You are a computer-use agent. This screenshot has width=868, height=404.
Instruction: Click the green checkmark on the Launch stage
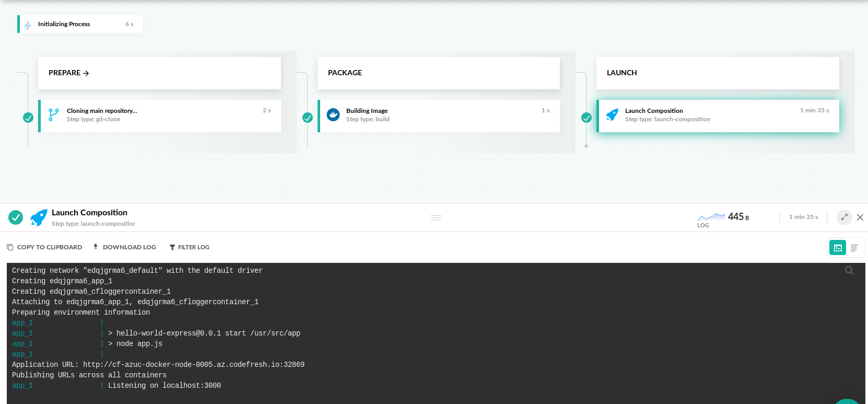pos(587,118)
